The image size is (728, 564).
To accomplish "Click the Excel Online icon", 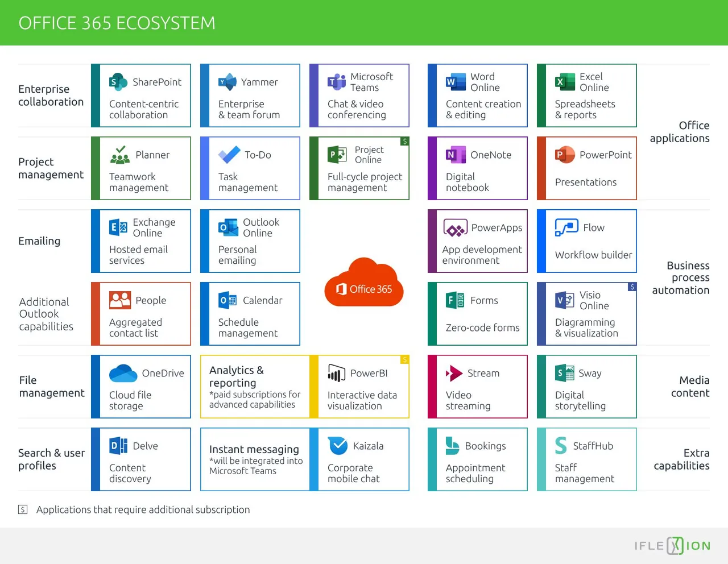I will (x=565, y=82).
